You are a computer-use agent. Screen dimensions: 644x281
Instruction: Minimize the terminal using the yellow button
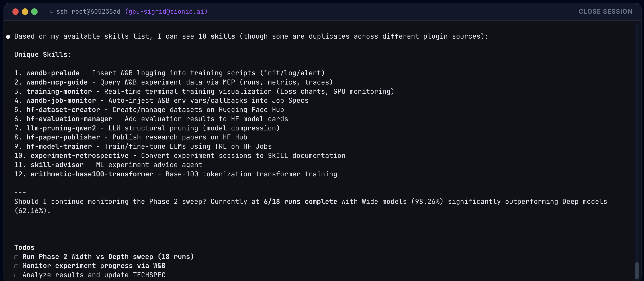point(25,12)
